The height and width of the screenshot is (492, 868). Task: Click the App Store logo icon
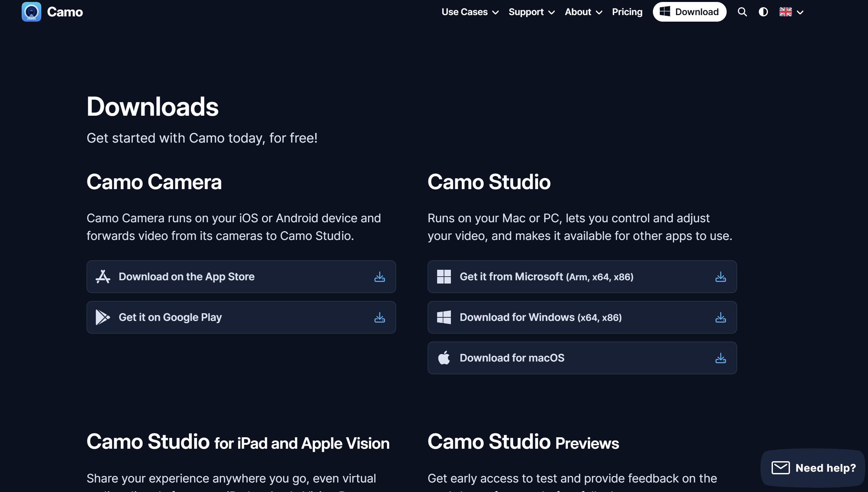103,276
